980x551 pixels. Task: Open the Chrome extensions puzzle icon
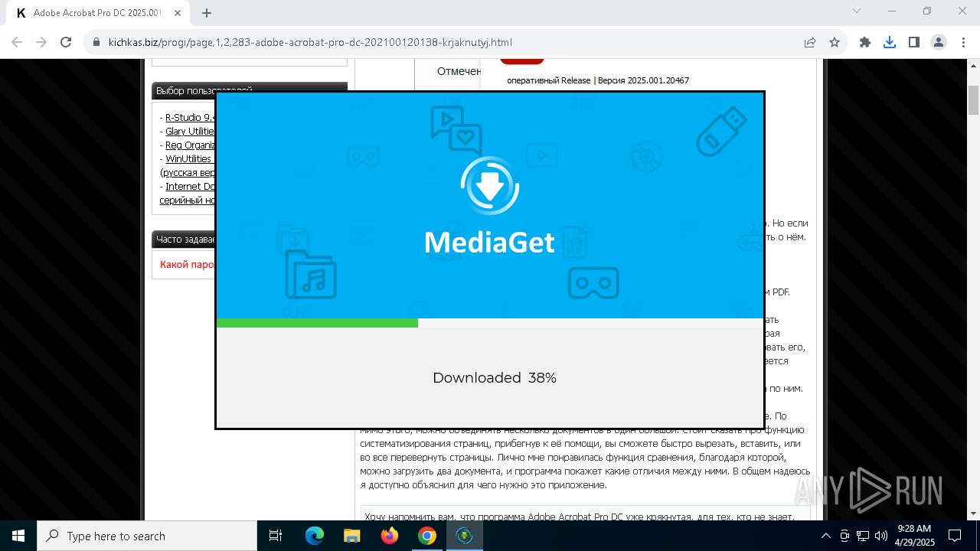pos(865,42)
